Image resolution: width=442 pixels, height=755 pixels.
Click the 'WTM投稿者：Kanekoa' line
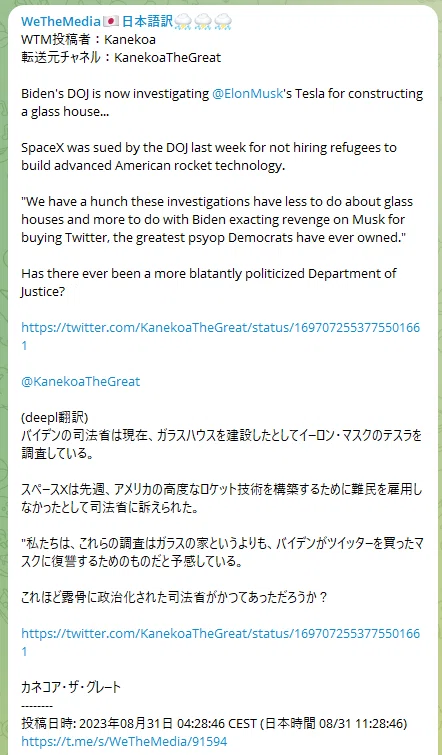(x=88, y=39)
